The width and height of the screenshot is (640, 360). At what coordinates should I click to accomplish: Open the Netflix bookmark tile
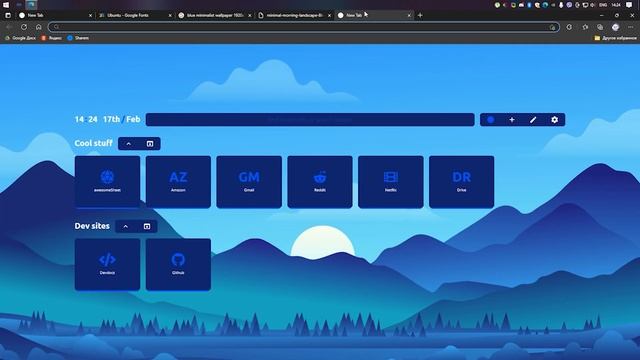pos(391,182)
